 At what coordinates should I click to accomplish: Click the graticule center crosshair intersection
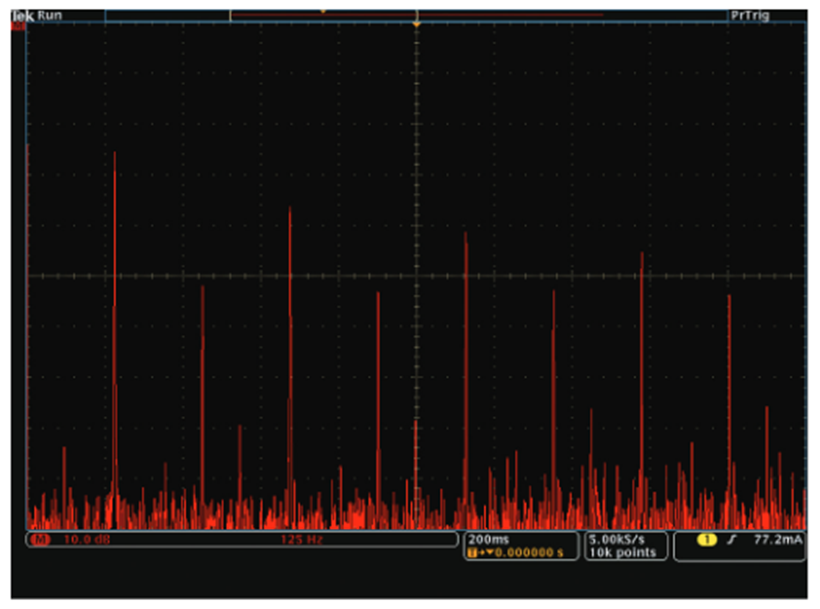coord(415,275)
